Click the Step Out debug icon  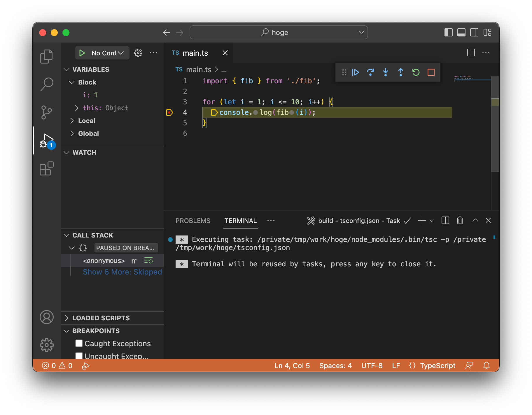click(x=401, y=72)
